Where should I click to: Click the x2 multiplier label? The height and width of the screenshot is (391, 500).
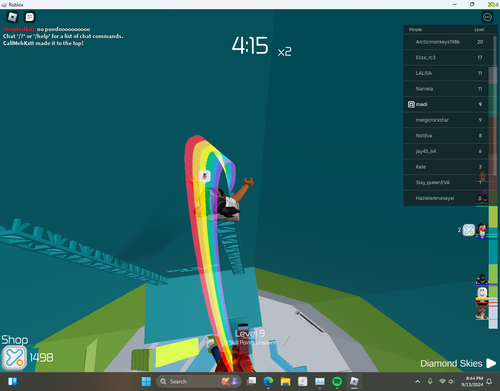coord(285,52)
